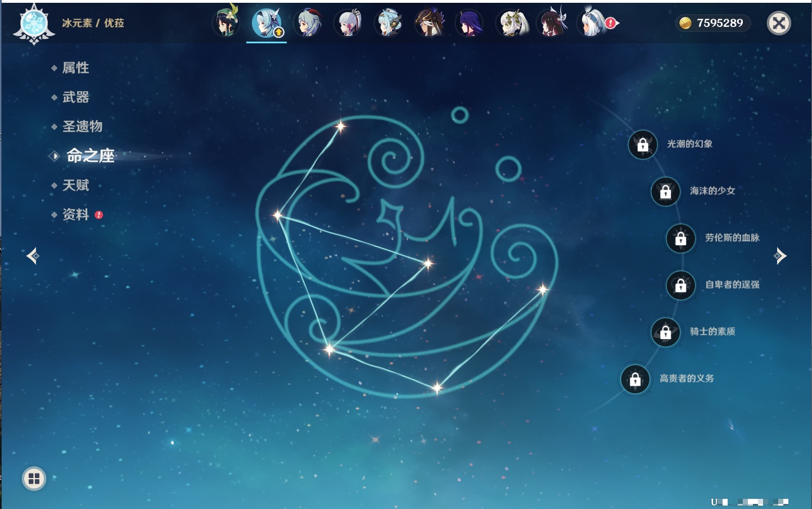Click the gold Mora coin icon

685,23
